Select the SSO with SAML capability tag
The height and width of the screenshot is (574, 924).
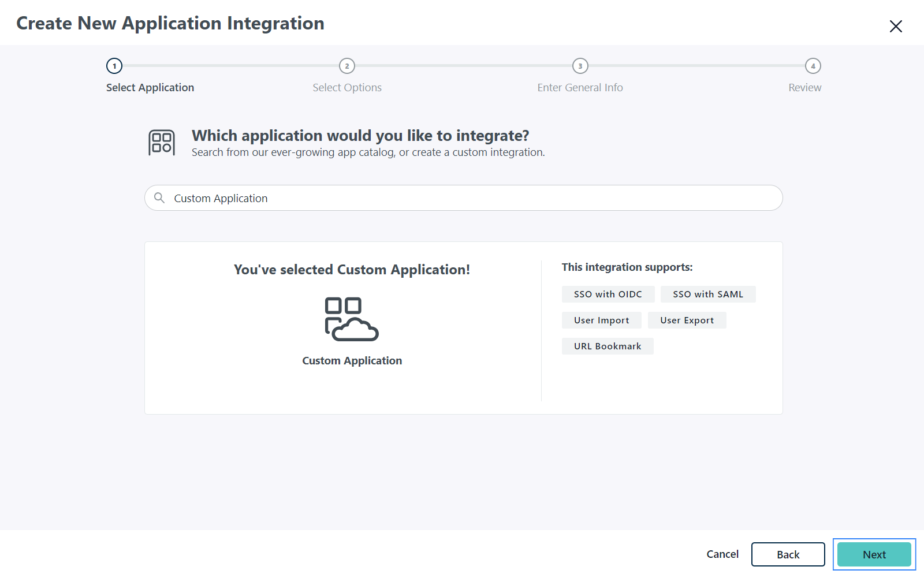pyautogui.click(x=708, y=294)
